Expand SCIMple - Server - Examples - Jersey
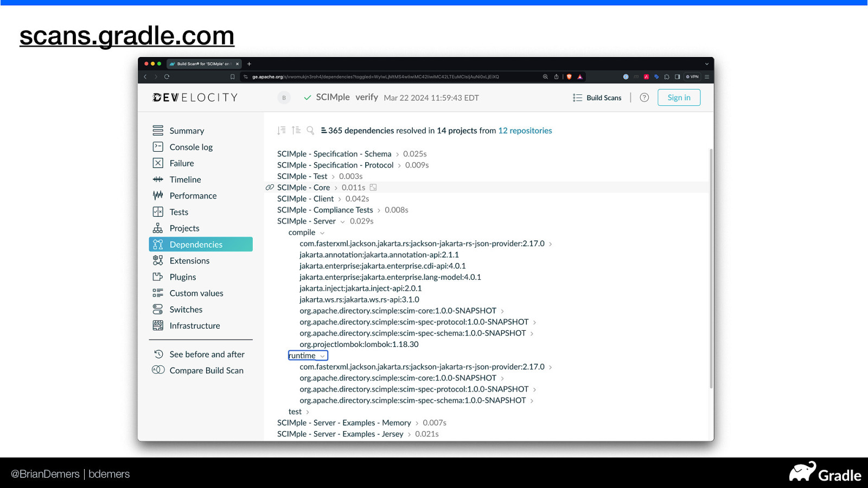The image size is (868, 488). 409,434
